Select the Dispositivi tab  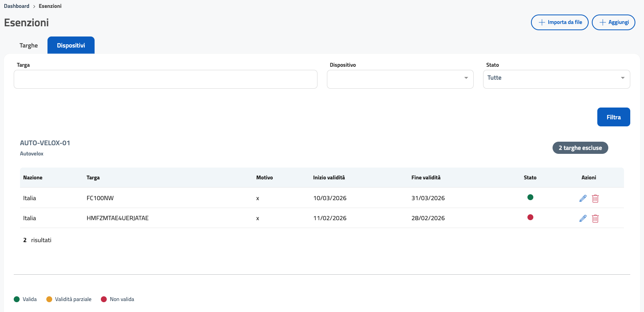tap(71, 46)
